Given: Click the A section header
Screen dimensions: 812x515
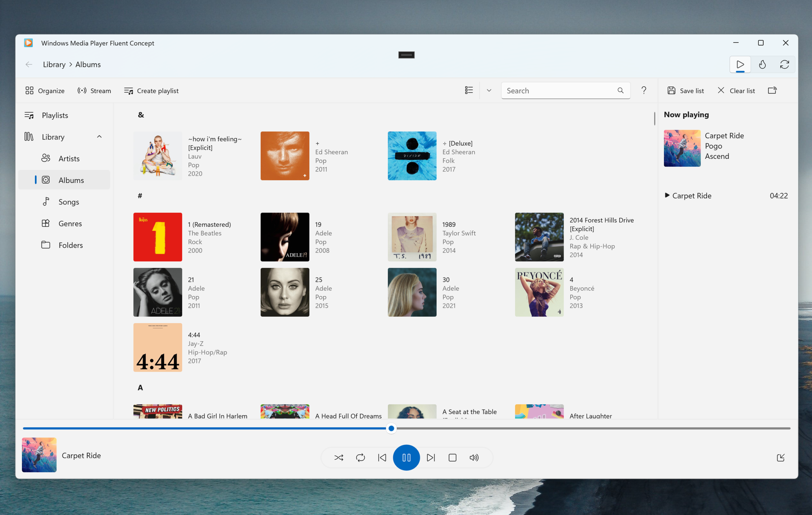Looking at the screenshot, I should tap(141, 388).
